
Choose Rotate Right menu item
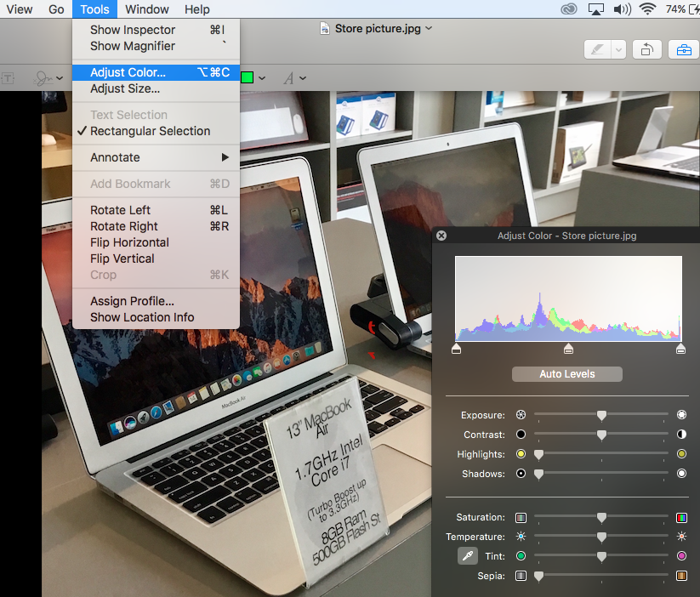pos(156,226)
